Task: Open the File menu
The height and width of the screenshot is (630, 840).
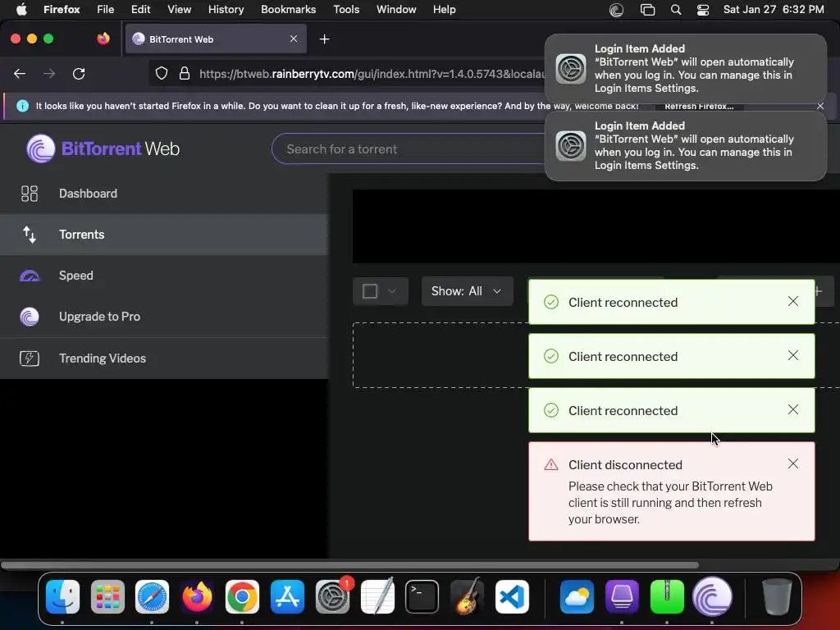Action: (x=106, y=10)
